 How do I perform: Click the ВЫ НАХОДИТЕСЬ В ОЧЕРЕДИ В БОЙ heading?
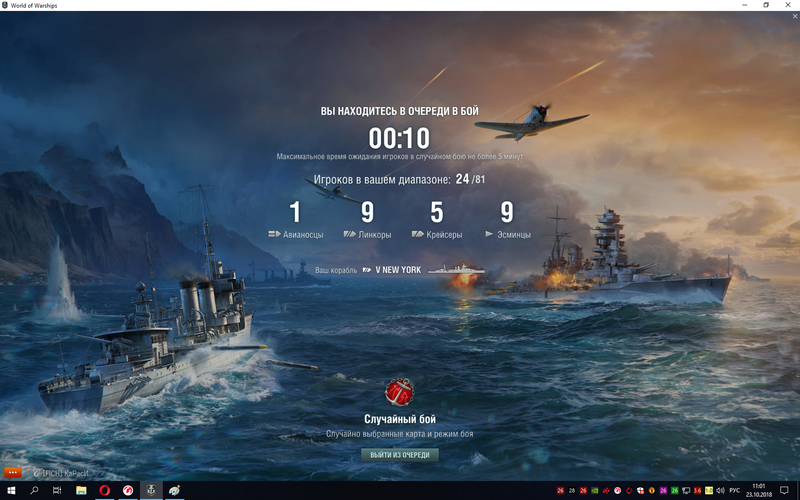[399, 111]
